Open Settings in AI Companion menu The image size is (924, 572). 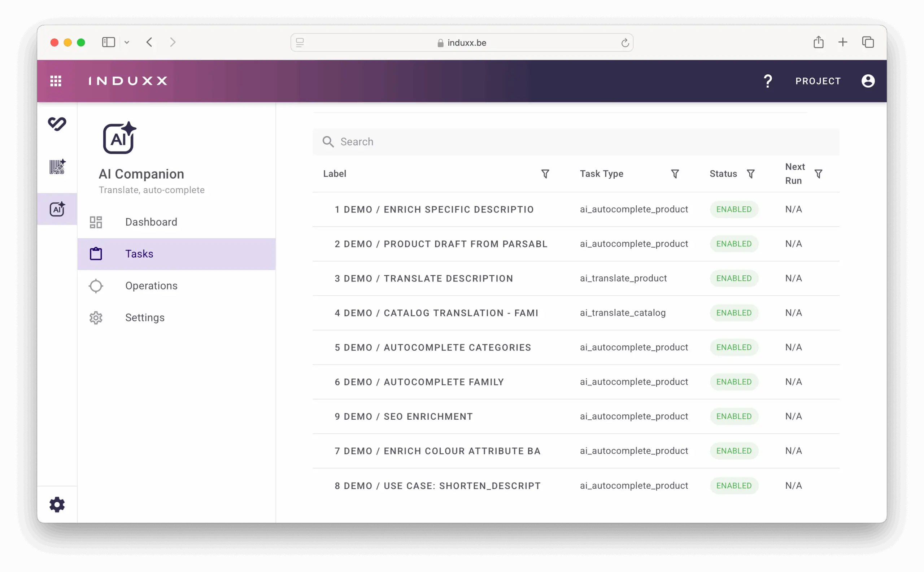[x=144, y=318]
